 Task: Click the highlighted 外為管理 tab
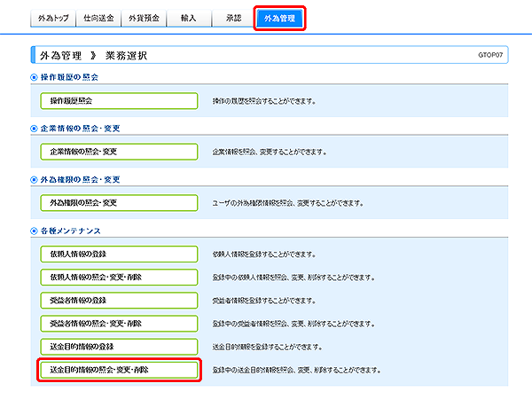279,19
